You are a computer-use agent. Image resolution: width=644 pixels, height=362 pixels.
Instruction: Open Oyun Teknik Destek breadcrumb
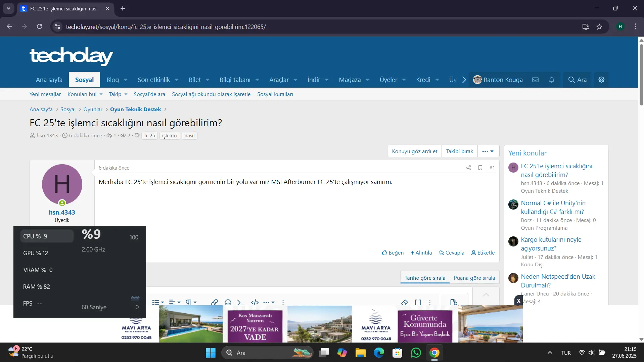[135, 109]
